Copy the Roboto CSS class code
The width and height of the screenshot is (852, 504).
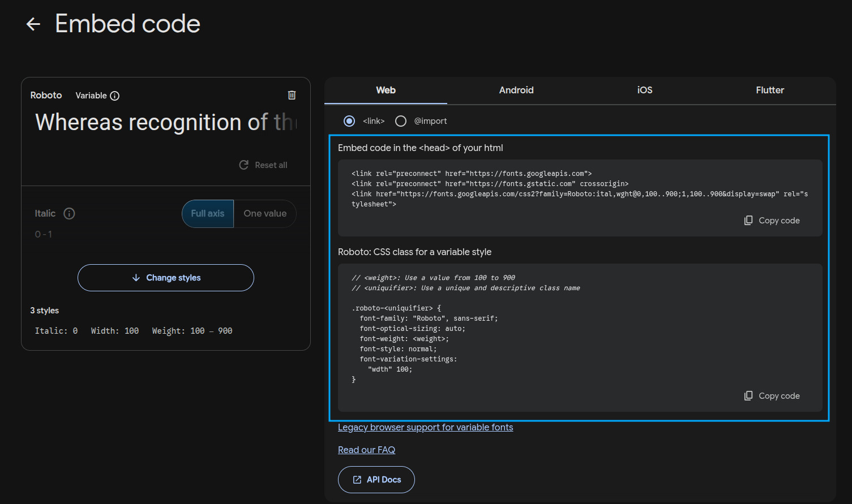click(x=772, y=396)
